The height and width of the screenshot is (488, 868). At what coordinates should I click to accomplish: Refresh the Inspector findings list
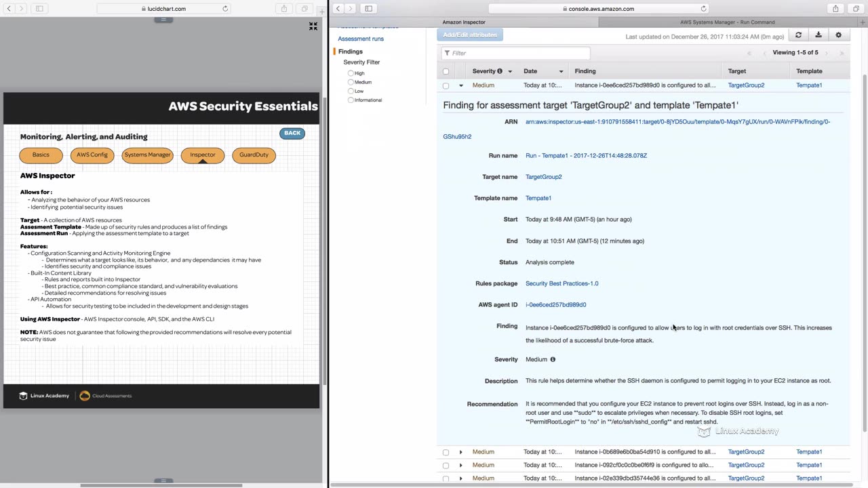click(798, 35)
